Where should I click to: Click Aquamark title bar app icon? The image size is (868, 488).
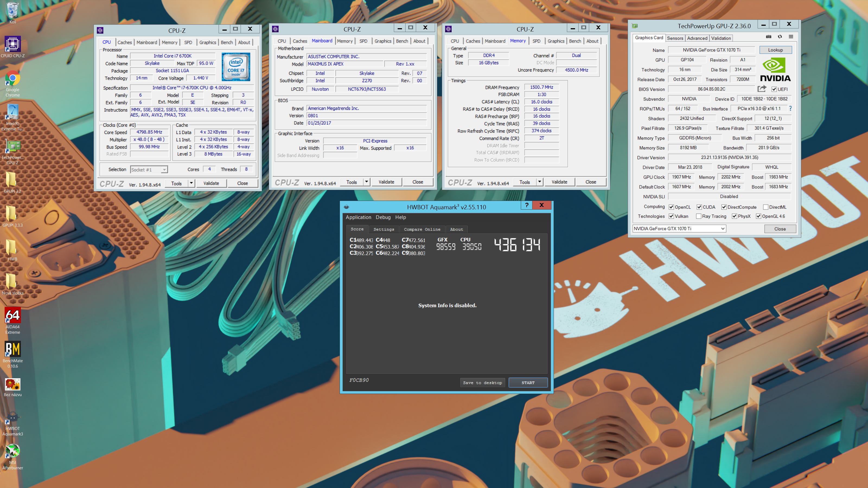point(346,207)
